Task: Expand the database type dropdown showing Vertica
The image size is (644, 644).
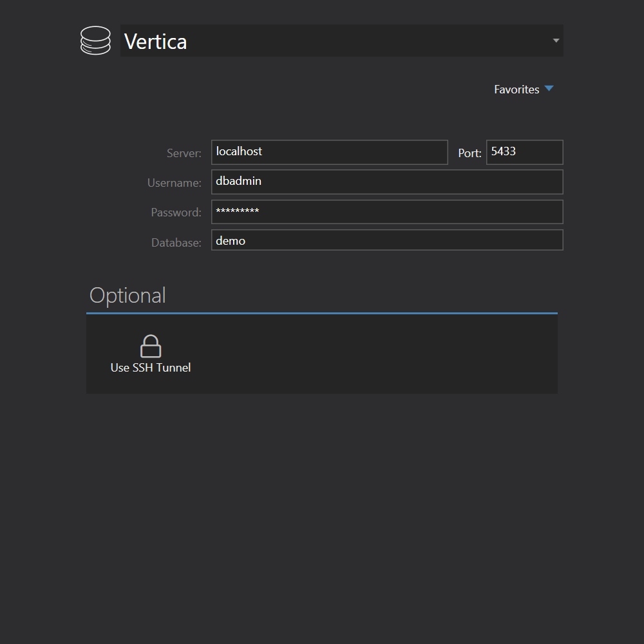Action: point(555,40)
